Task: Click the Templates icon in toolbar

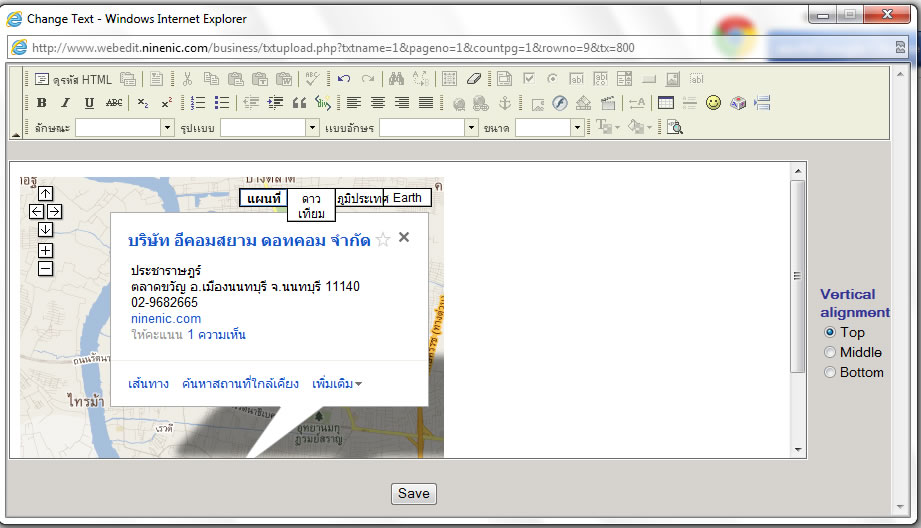Action: coord(156,79)
